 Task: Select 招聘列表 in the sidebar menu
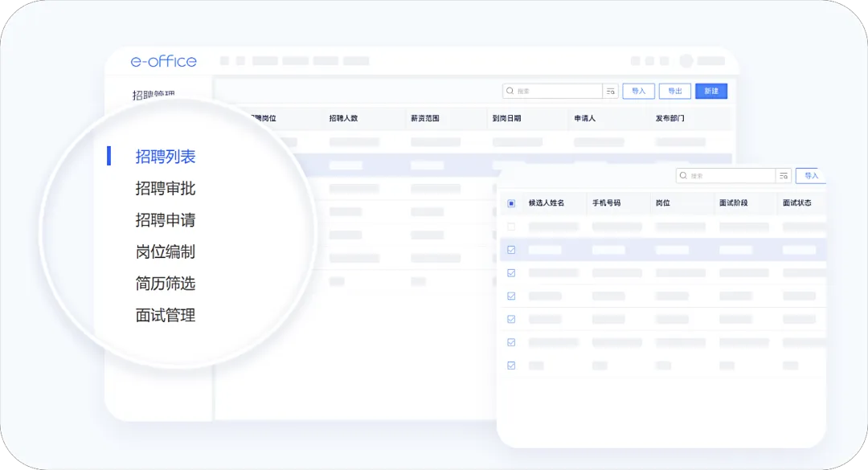point(166,157)
